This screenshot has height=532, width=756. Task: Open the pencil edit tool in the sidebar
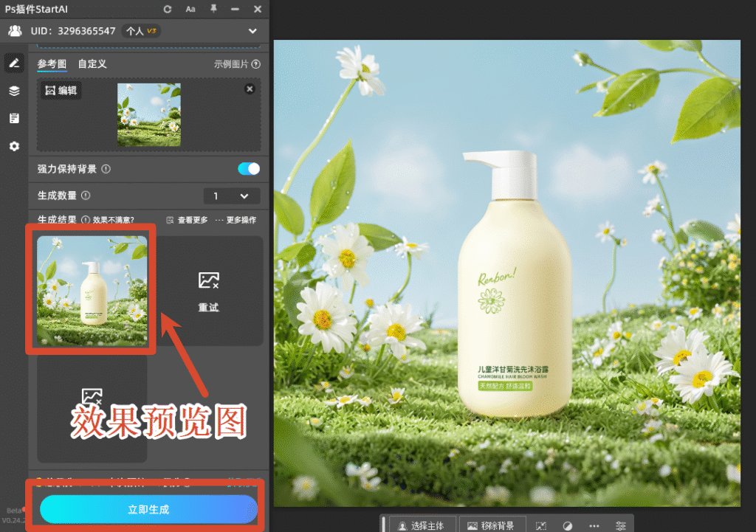(14, 63)
